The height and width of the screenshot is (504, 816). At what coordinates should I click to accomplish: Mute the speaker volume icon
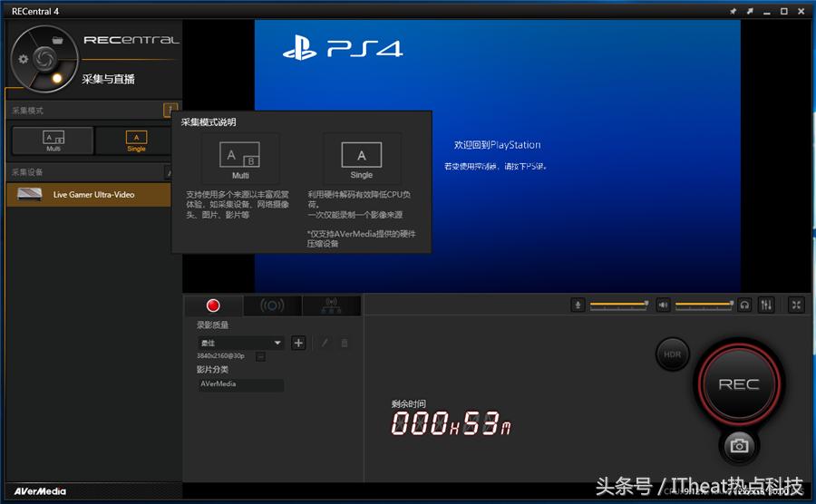click(x=663, y=305)
